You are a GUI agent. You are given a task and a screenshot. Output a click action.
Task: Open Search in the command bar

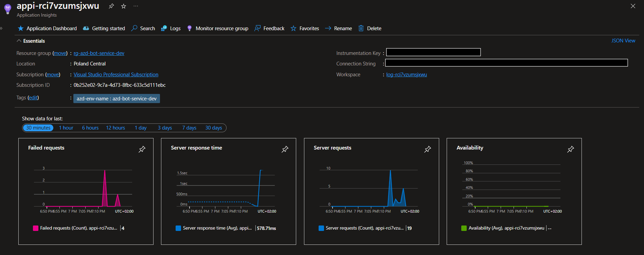click(143, 28)
